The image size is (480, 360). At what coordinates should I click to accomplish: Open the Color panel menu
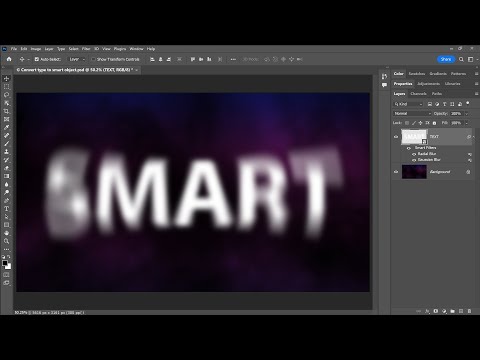476,74
